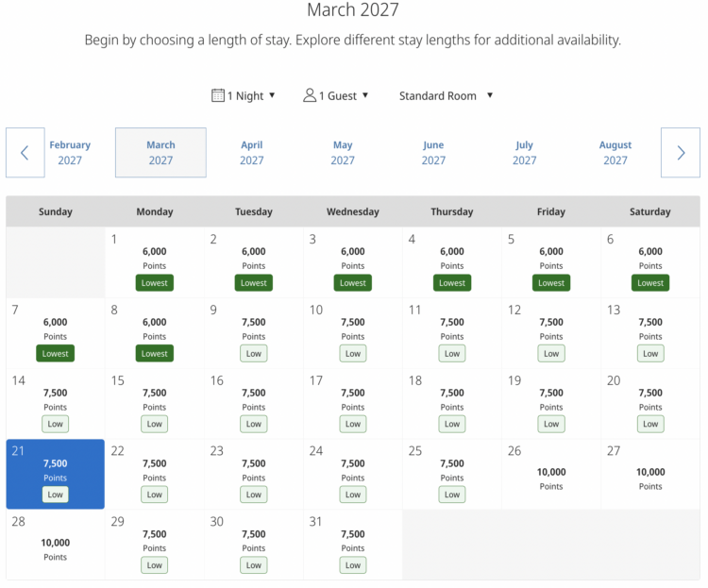Click the Wednesday column header
This screenshot has height=588, width=708.
tap(353, 211)
